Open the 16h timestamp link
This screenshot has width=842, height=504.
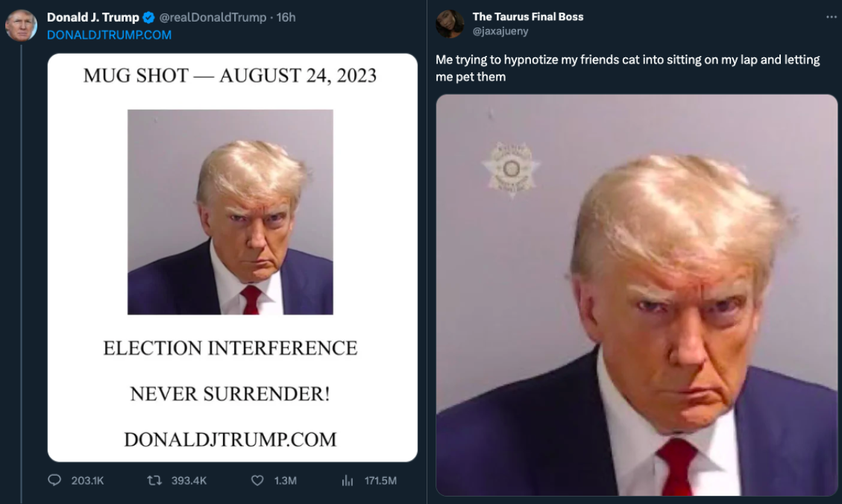286,17
